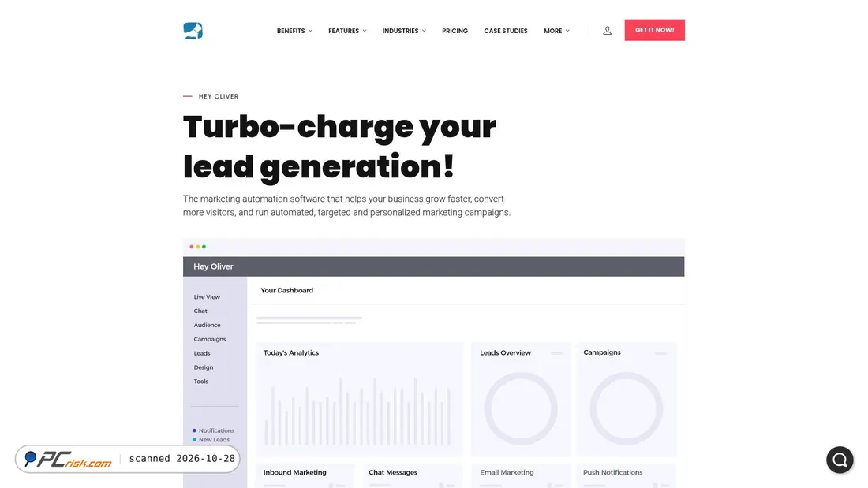Click the Your Dashboard heading

286,290
